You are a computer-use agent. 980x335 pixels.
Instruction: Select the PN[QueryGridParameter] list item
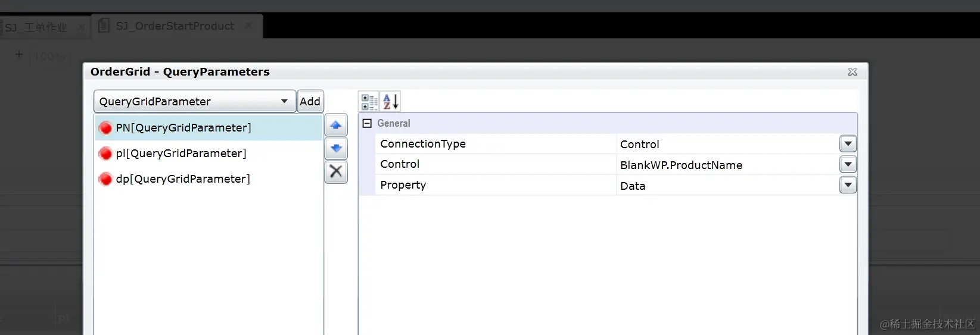click(209, 127)
